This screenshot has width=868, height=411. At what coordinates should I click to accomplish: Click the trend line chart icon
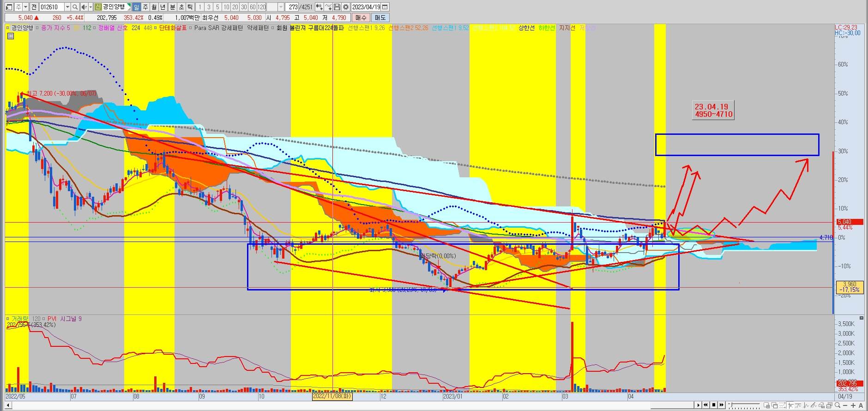[x=798, y=405]
